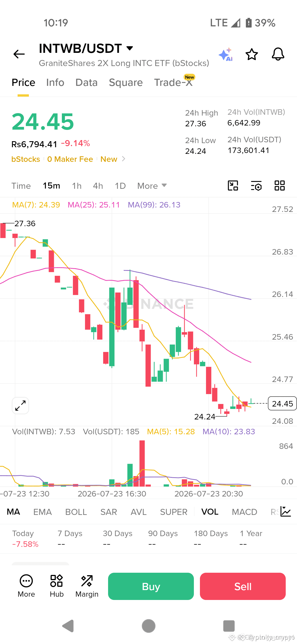Toggle the MACD sub-indicator
The height and width of the screenshot is (644, 297).
pyautogui.click(x=244, y=512)
